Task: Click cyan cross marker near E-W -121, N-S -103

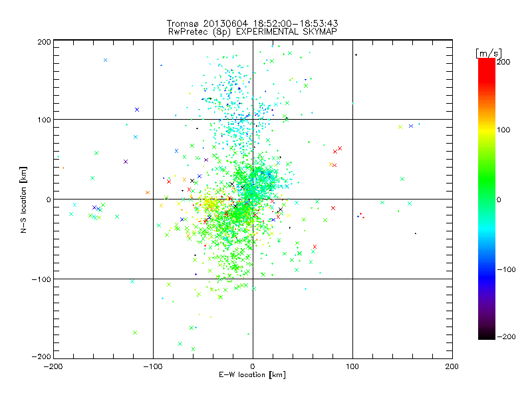Action: click(132, 281)
